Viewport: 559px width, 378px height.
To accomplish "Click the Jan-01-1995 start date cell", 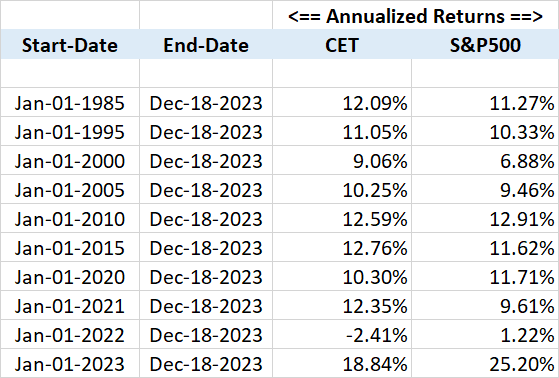I will (70, 132).
